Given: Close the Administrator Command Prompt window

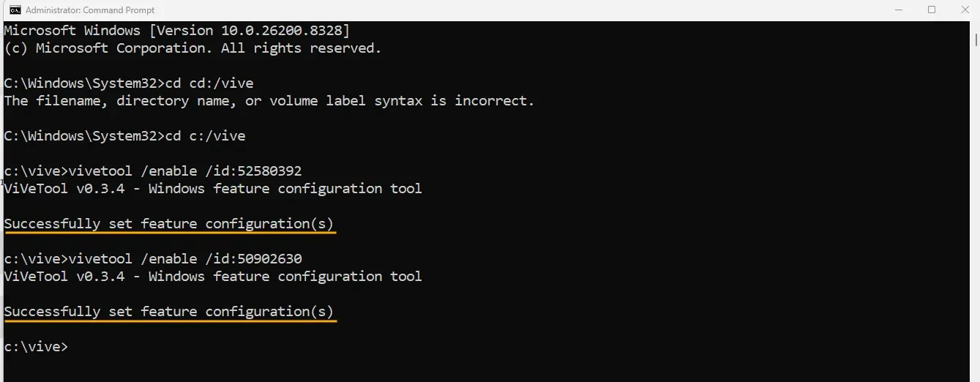Looking at the screenshot, I should (964, 10).
